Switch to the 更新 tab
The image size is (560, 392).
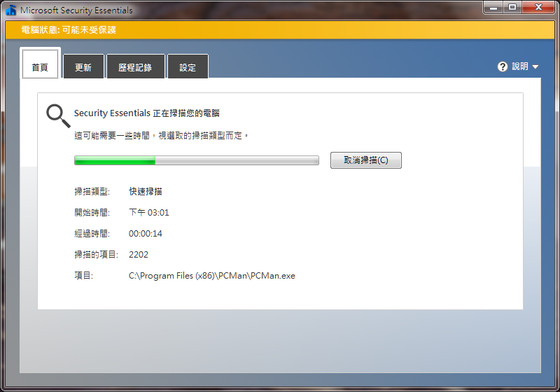(83, 68)
